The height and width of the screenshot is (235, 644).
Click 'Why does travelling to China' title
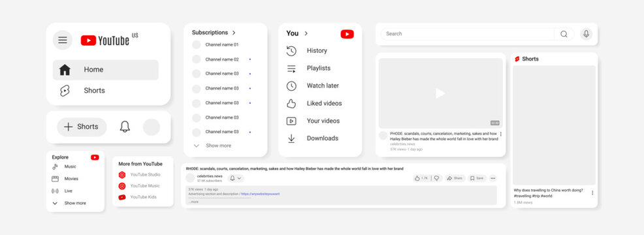[x=548, y=190]
